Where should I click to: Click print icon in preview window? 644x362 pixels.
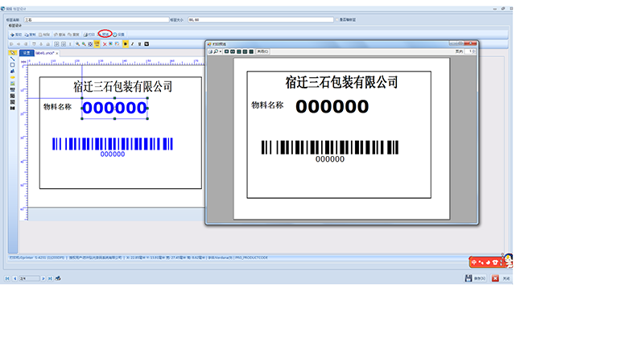(x=210, y=51)
